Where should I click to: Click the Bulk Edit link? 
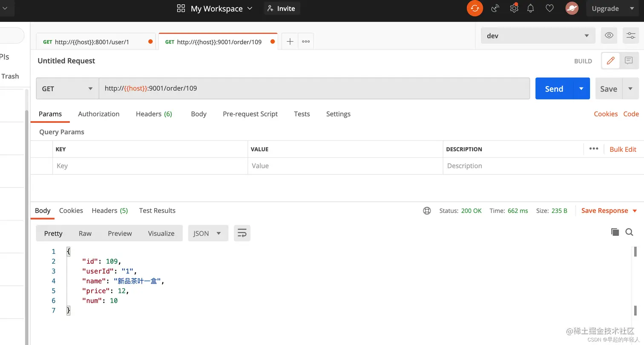click(x=623, y=149)
